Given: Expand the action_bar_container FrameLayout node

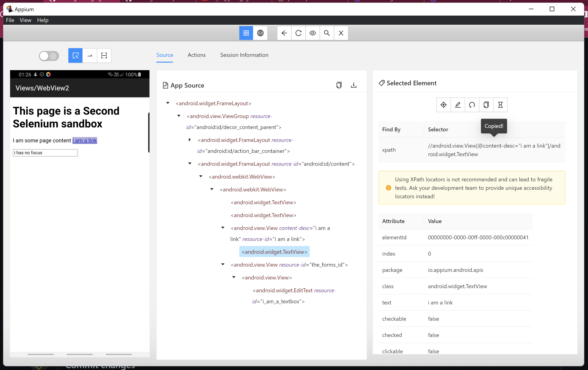Looking at the screenshot, I should pyautogui.click(x=190, y=140).
